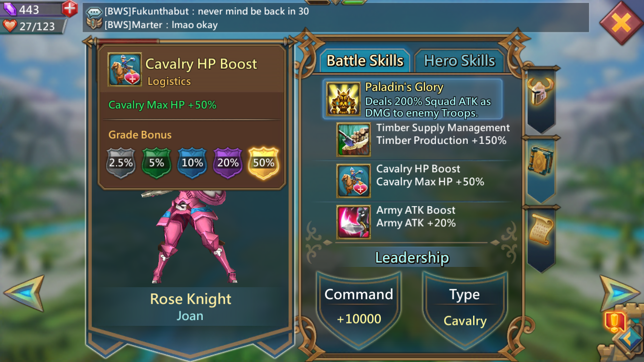Screen dimensions: 644x362
Task: Tap the Paladin's Glory skill icon
Action: (x=343, y=99)
